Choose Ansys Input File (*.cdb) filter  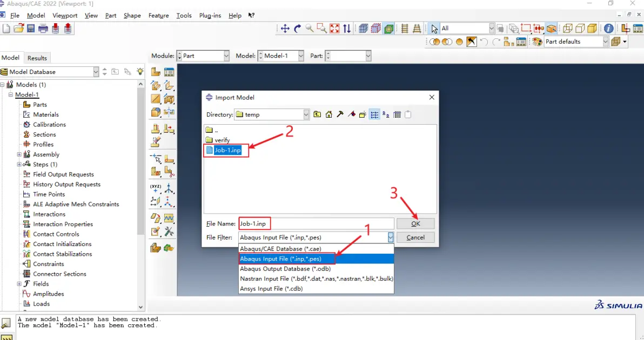316,289
